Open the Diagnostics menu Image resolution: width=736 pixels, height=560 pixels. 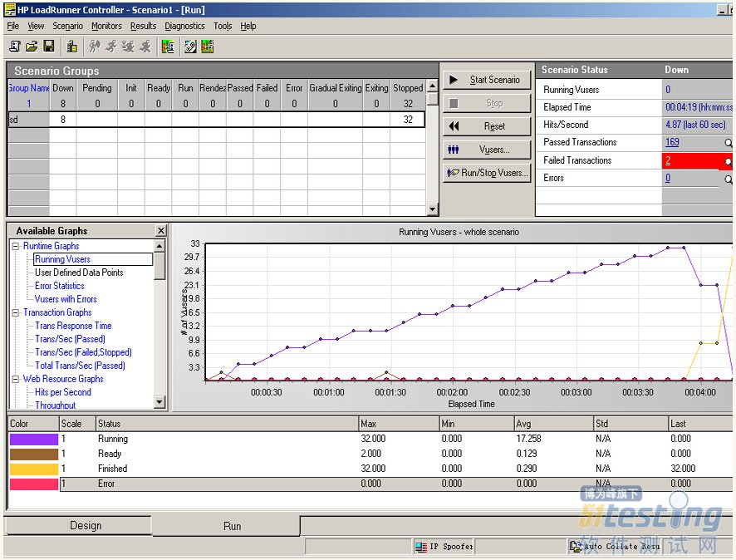point(184,26)
